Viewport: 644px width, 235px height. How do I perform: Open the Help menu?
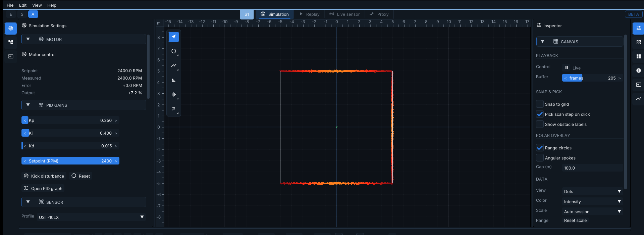[x=52, y=5]
